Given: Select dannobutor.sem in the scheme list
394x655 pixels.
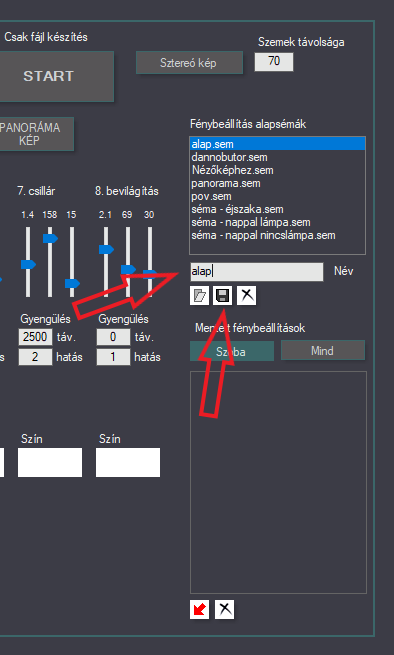Looking at the screenshot, I should [277, 157].
